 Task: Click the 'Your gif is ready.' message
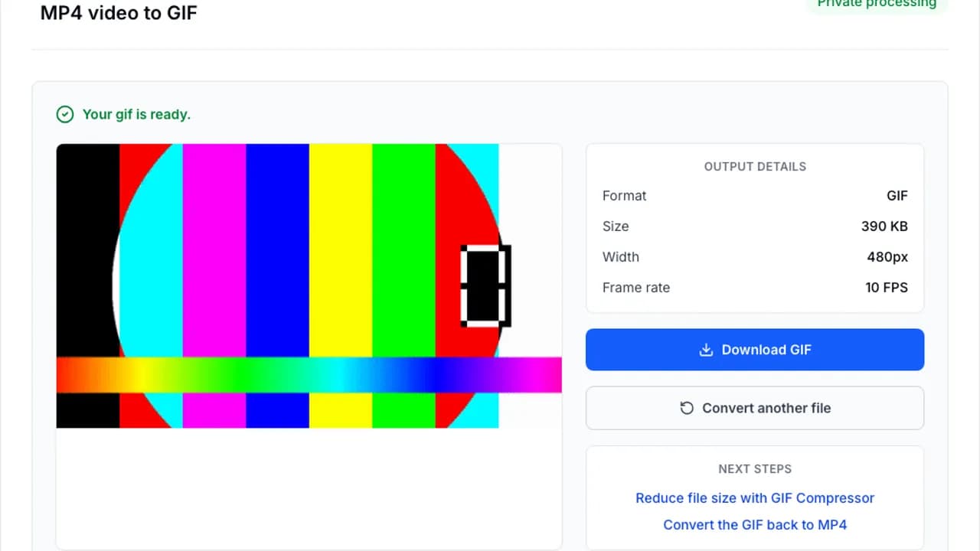[x=136, y=115]
